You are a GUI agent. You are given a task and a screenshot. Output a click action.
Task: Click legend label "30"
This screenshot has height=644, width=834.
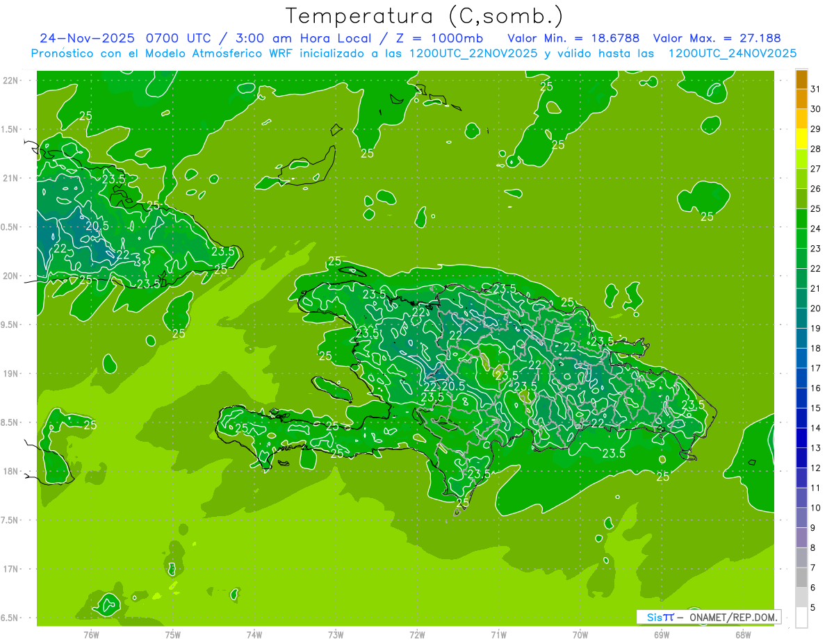click(815, 109)
